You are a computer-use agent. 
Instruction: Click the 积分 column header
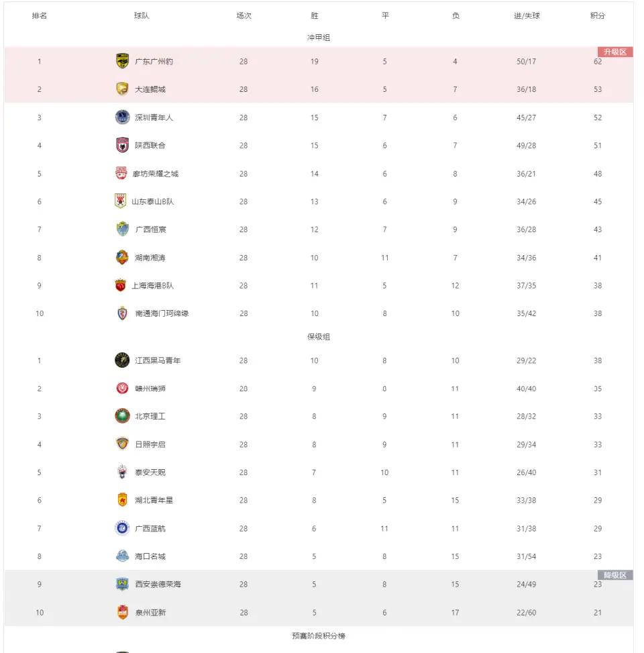tap(597, 15)
